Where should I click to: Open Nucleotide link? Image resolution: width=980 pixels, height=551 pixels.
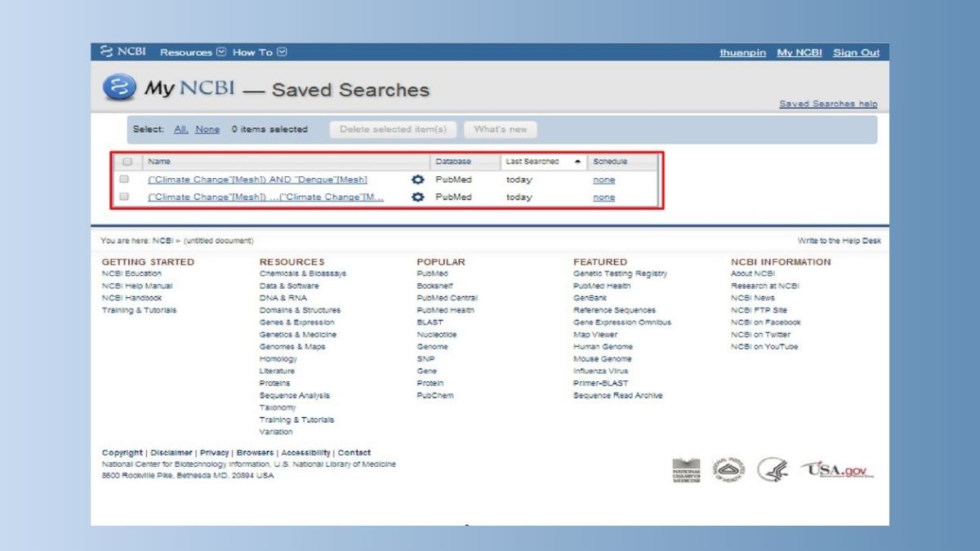(437, 335)
